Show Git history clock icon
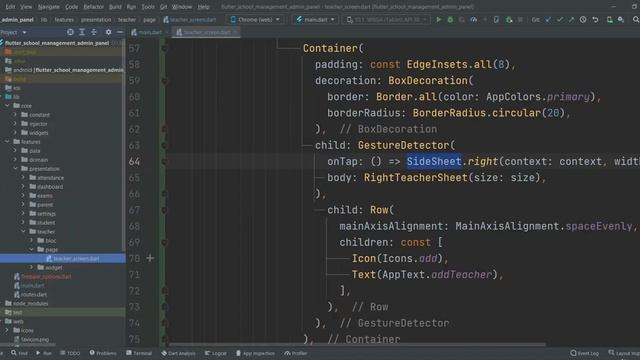Image resolution: width=640 pixels, height=360 pixels. click(x=583, y=20)
